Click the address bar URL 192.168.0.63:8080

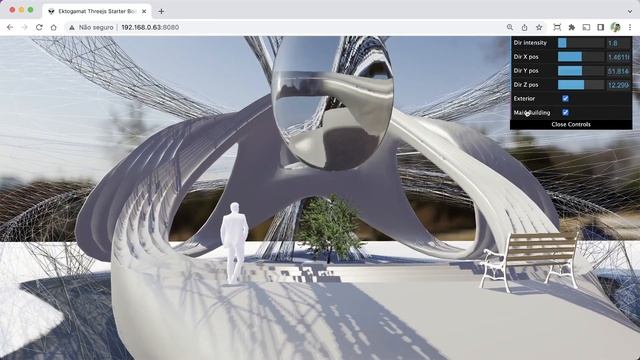click(x=150, y=27)
